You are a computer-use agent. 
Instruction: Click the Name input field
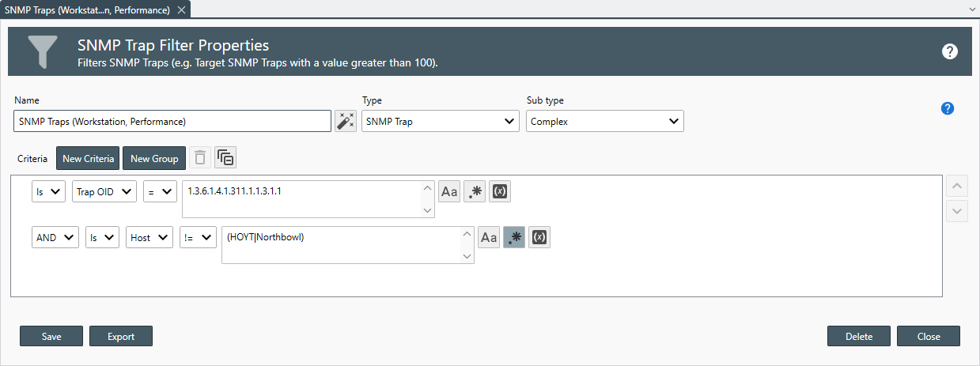pos(172,121)
